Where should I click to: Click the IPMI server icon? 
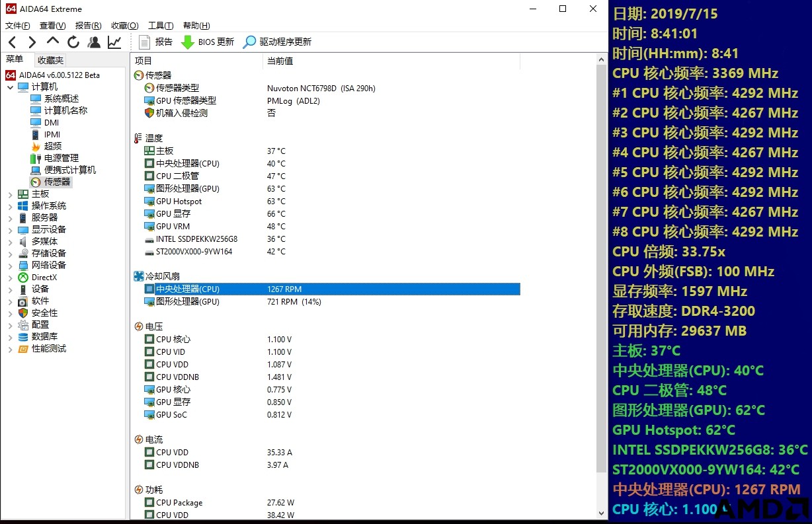click(36, 134)
